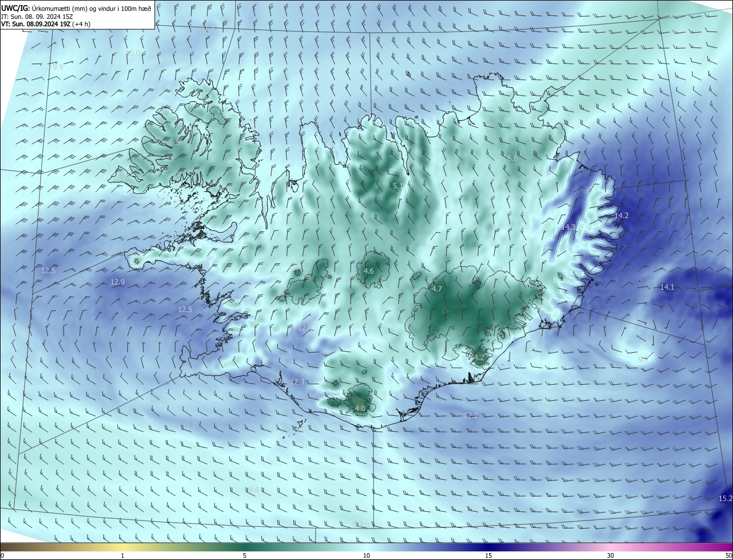
Task: Click the 10 tick on the color scale
Action: [366, 555]
